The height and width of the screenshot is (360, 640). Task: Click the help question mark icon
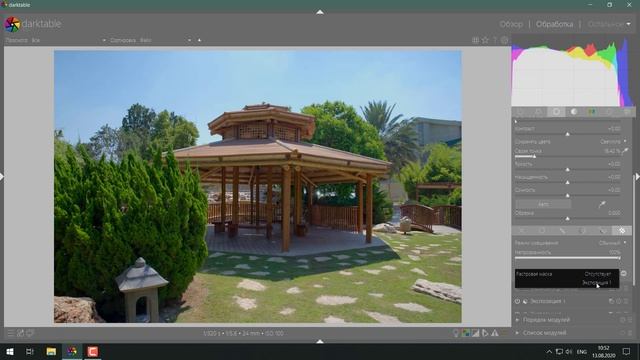[495, 40]
